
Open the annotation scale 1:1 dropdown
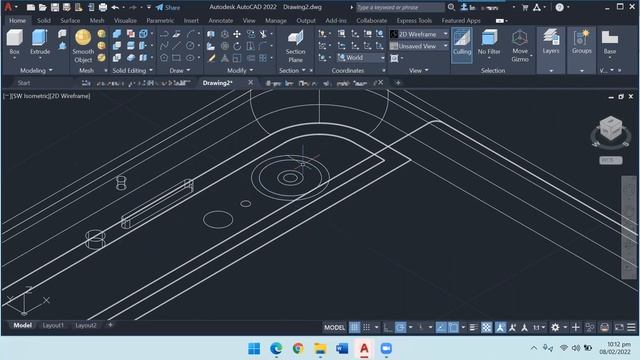coord(539,327)
